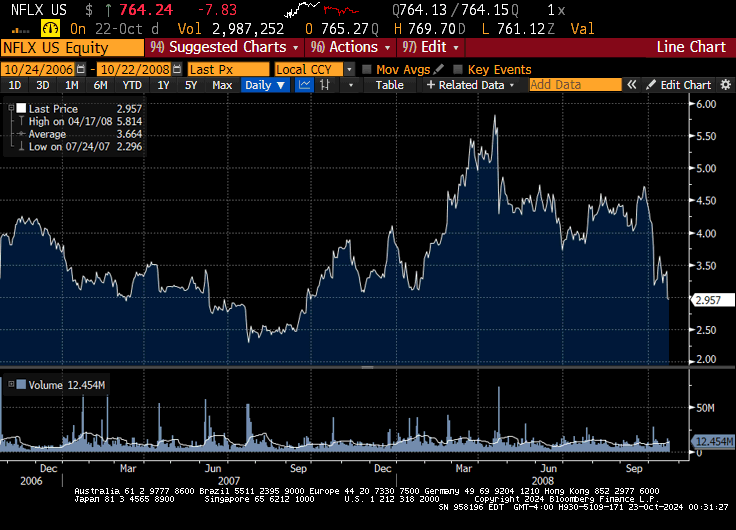The height and width of the screenshot is (530, 736).
Task: Click the end date field 10/22/2008
Action: click(x=135, y=69)
